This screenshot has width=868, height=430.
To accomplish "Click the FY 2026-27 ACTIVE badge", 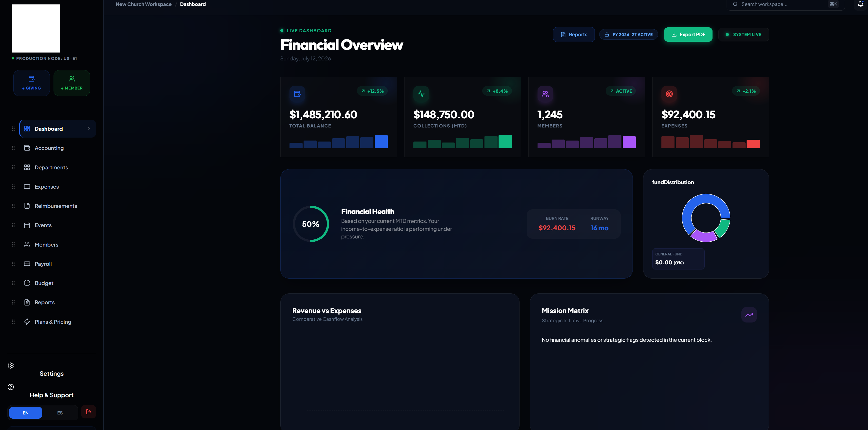I will pos(629,34).
